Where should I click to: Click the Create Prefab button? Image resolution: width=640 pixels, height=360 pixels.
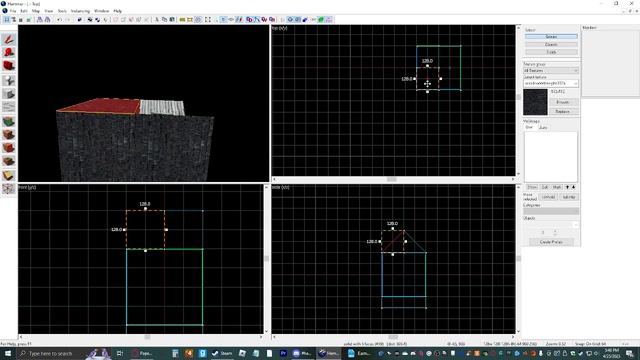(x=551, y=242)
